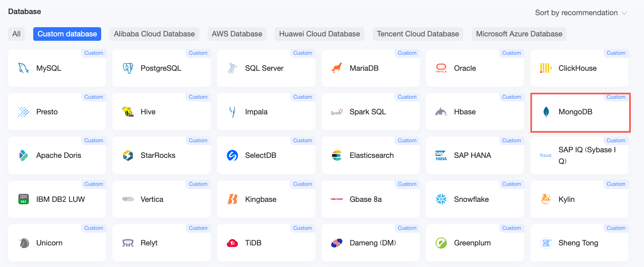Click the Custom tag on Hive card
The width and height of the screenshot is (644, 267).
pos(198,97)
